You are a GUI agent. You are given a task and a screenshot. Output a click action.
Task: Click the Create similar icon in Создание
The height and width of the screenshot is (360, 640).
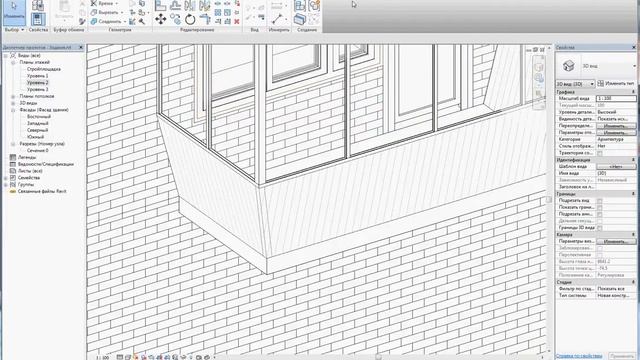click(313, 6)
